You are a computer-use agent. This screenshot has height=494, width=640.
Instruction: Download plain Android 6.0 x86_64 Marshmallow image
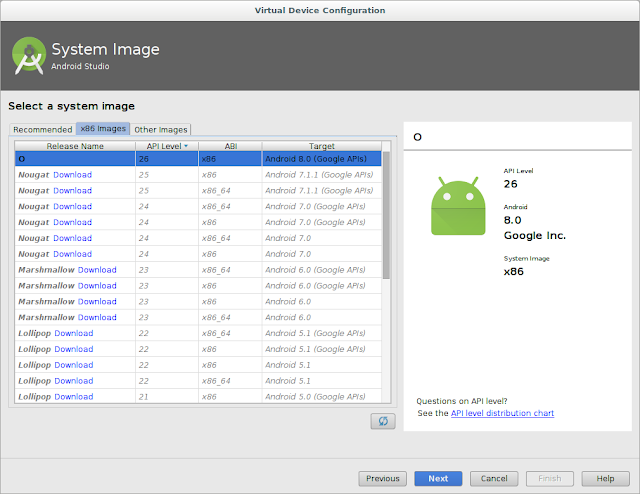tap(97, 317)
